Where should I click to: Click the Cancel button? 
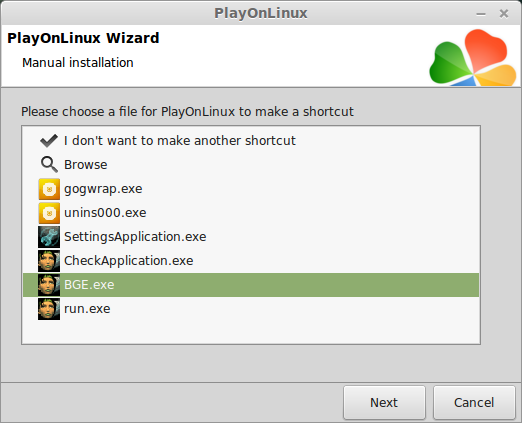click(x=474, y=403)
